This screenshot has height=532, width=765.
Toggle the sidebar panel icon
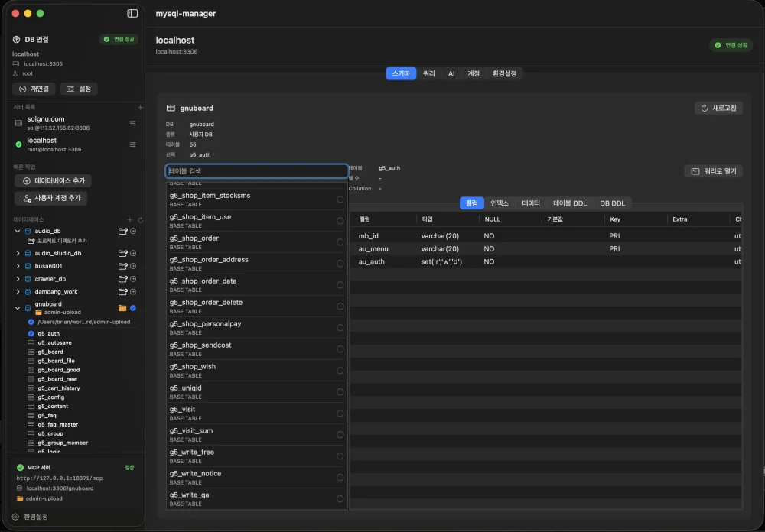tap(132, 13)
